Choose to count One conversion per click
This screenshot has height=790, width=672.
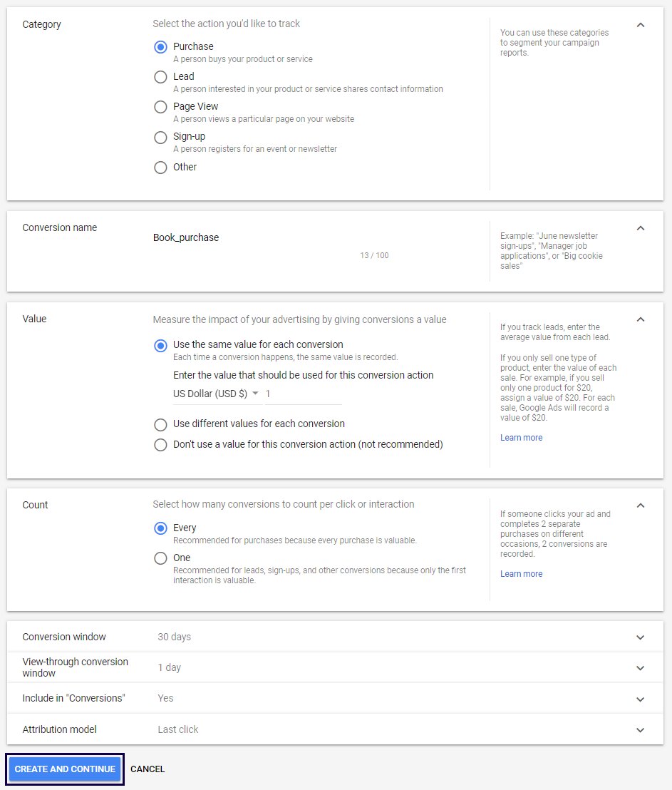click(160, 558)
